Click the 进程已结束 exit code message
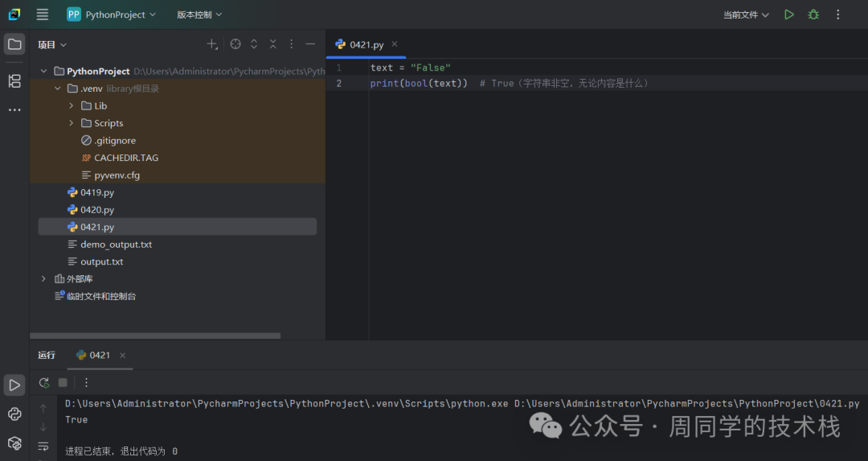This screenshot has width=868, height=461. (121, 451)
